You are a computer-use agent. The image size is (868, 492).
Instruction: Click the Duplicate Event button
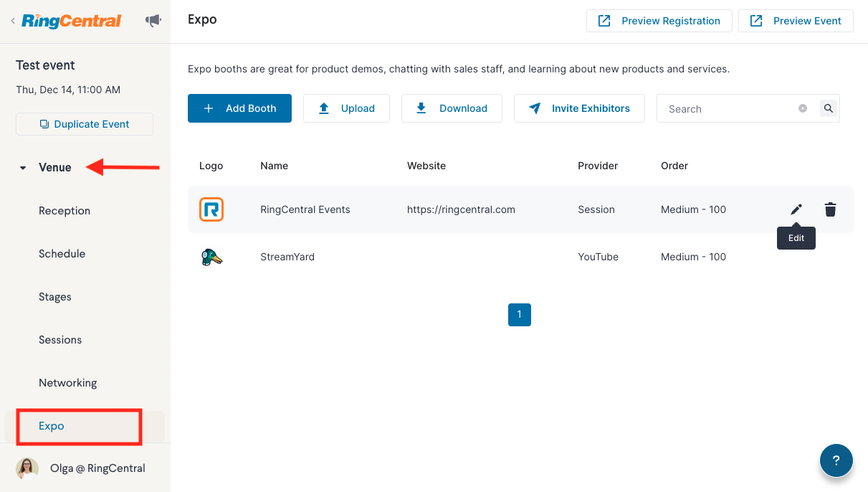(85, 124)
